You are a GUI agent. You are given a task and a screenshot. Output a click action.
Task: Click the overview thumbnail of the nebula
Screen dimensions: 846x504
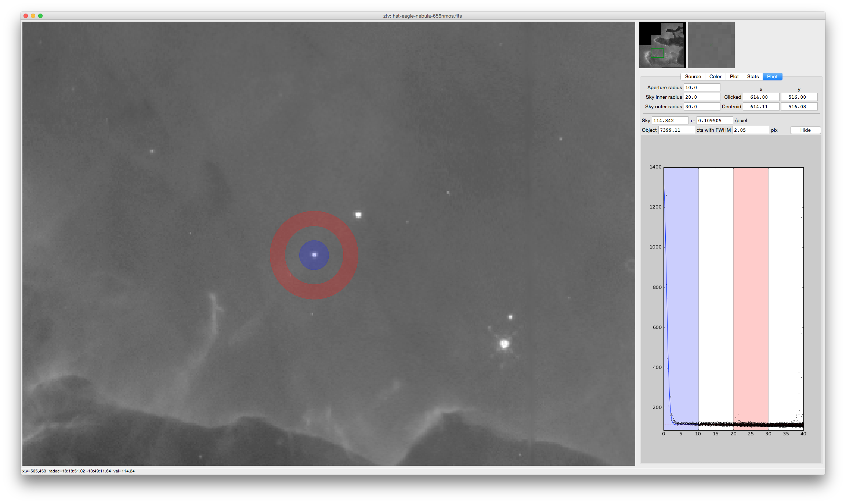[x=662, y=45]
